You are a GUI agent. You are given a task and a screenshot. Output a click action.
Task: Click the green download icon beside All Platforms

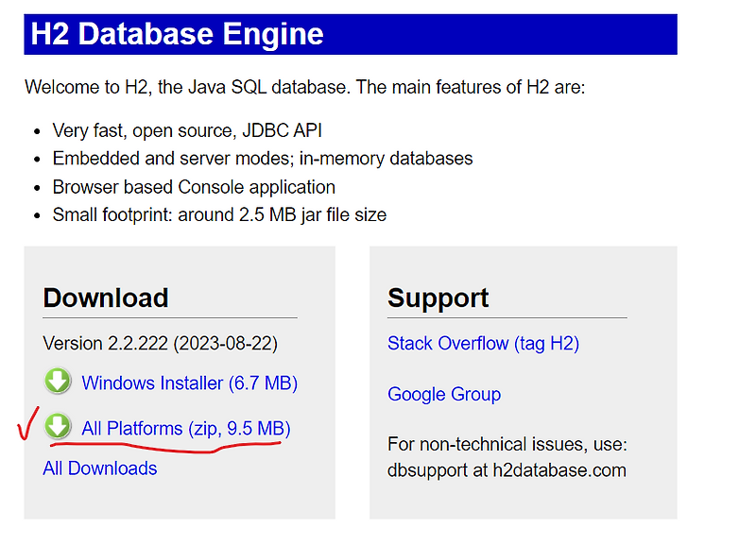point(59,427)
